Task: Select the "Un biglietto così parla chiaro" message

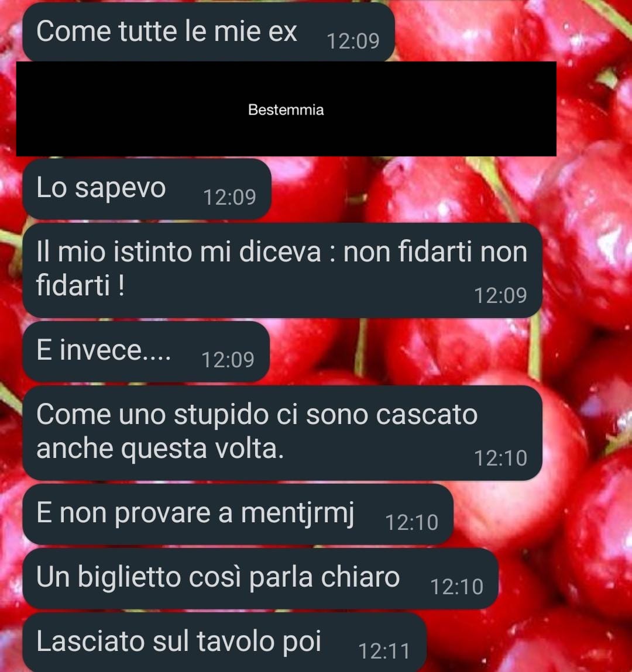Action: click(x=260, y=578)
